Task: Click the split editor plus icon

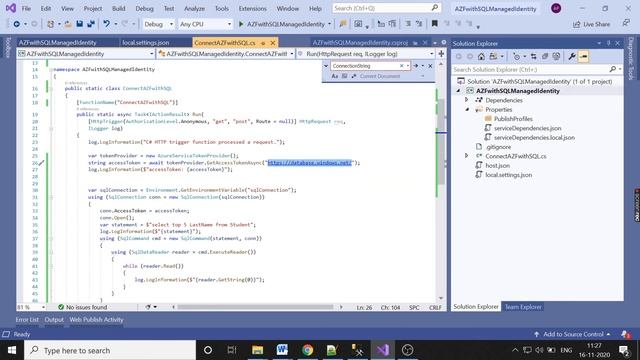Action: (x=441, y=54)
